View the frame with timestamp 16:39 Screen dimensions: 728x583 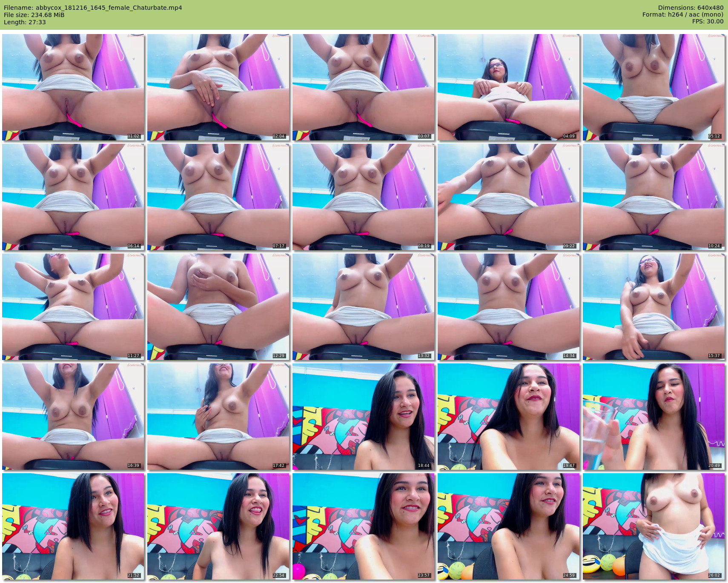73,417
